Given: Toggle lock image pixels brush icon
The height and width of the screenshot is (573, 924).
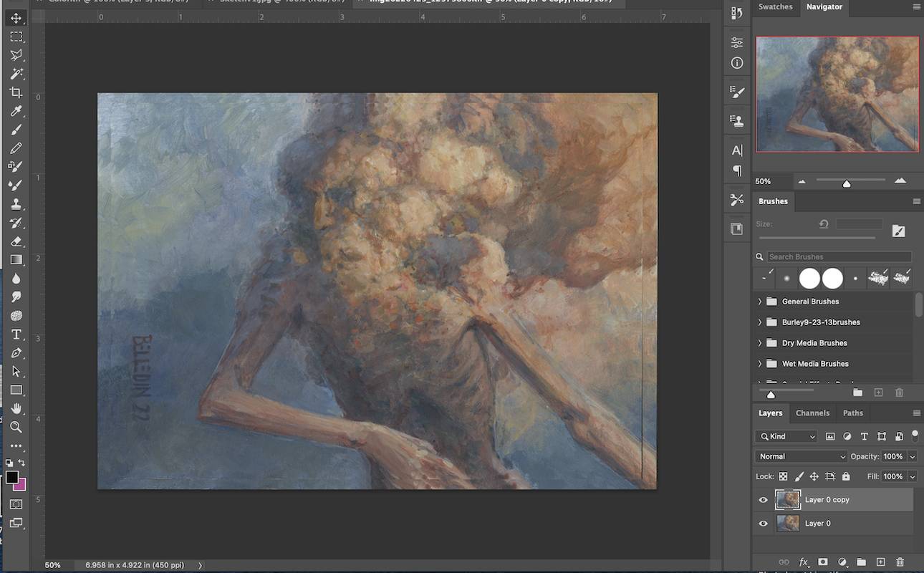Looking at the screenshot, I should pyautogui.click(x=799, y=476).
